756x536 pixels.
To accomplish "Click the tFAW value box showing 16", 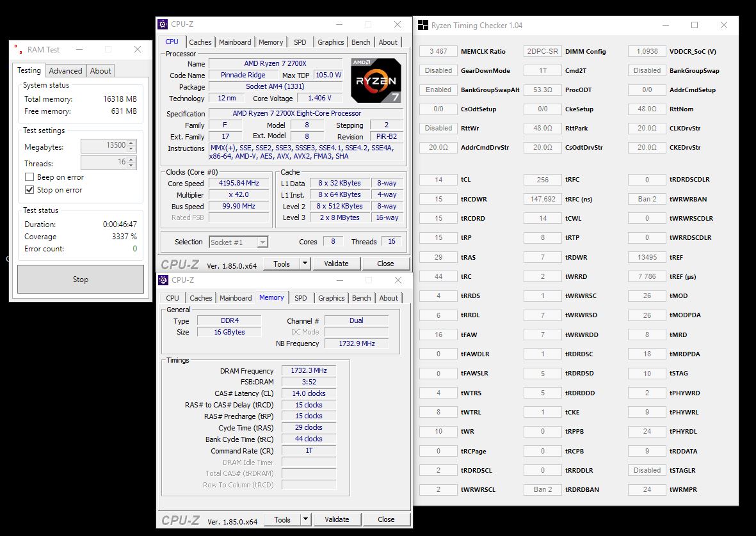I will click(x=438, y=335).
